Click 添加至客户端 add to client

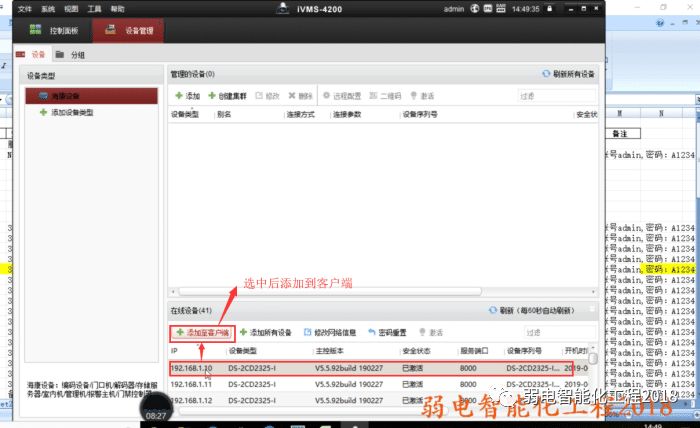[x=202, y=332]
